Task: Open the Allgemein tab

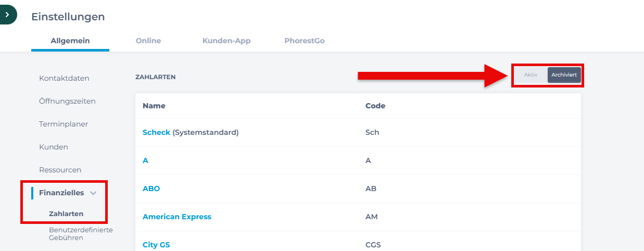Action: tap(70, 41)
